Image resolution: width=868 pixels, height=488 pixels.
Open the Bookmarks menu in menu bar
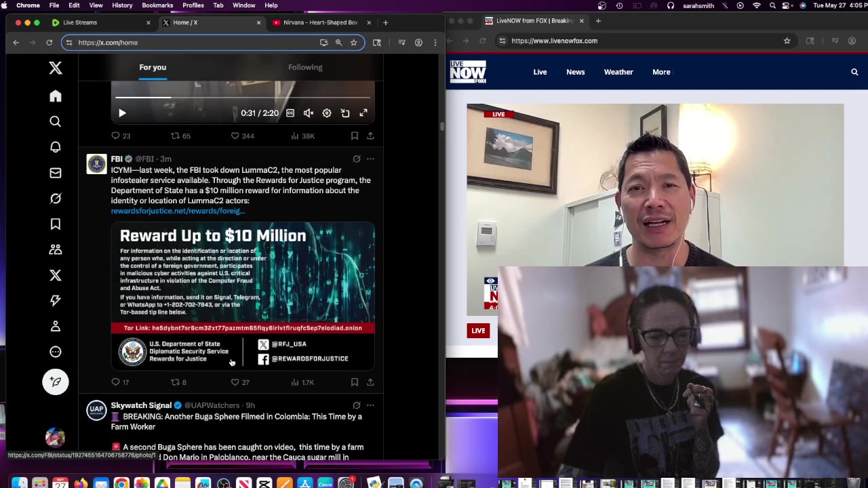pos(157,5)
